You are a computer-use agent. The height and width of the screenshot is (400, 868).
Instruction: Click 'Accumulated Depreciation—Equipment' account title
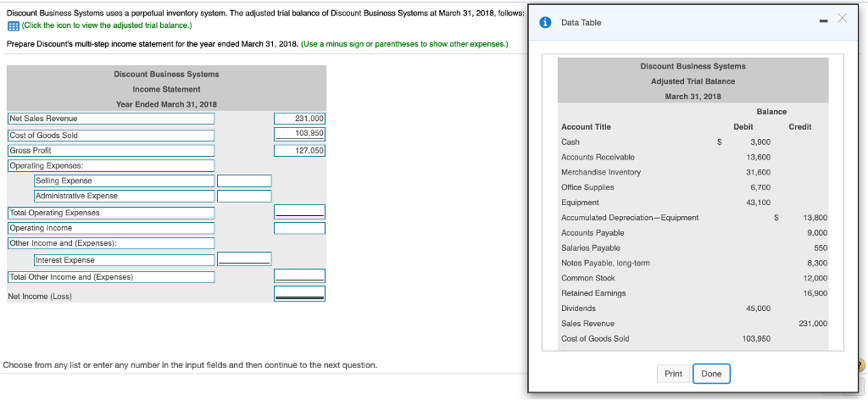pos(630,218)
